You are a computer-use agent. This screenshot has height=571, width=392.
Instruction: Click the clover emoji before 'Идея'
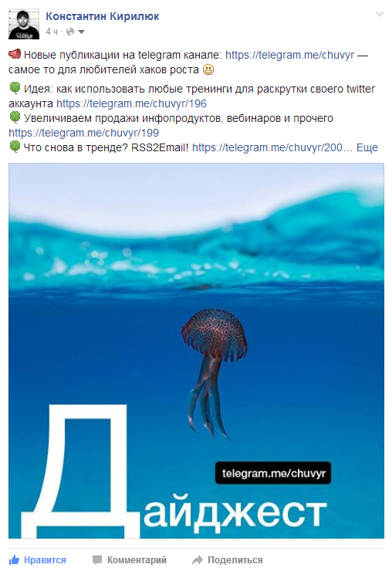click(15, 89)
